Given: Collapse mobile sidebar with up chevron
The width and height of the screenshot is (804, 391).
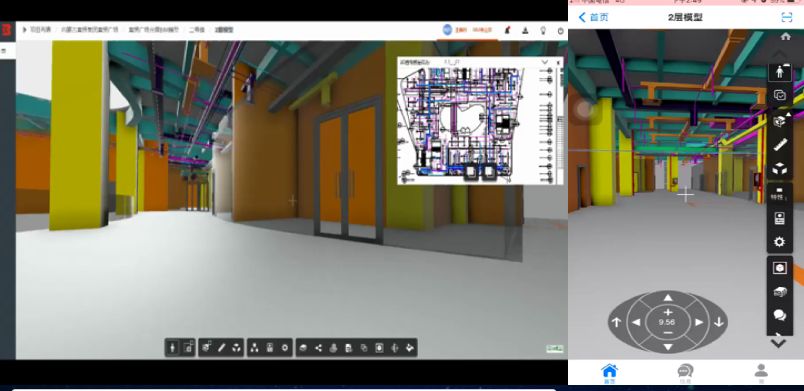Looking at the screenshot, I should pos(779,54).
